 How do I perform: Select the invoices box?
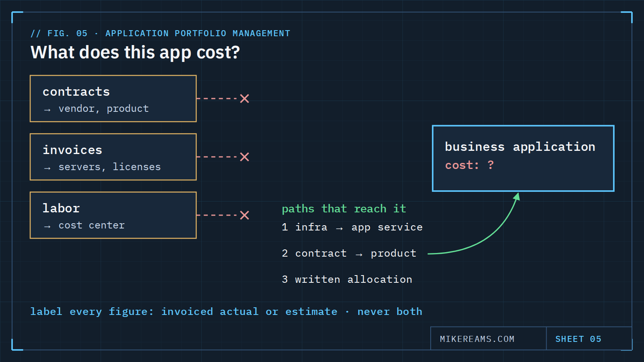[113, 157]
